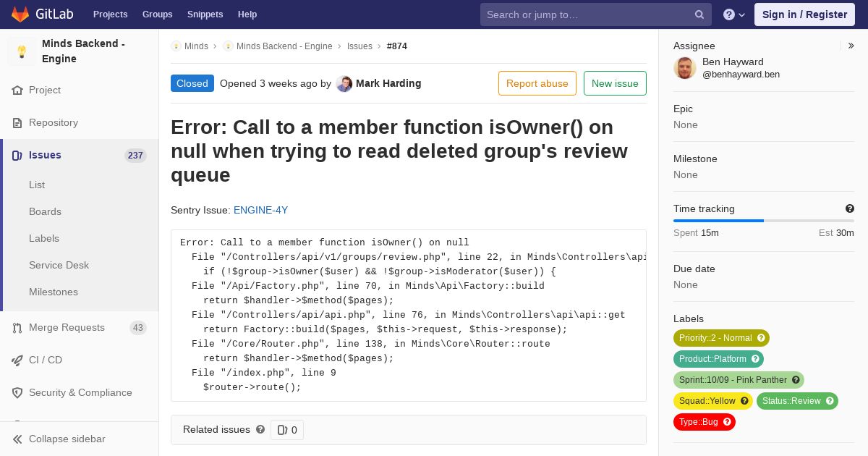Open the help question-mark menu
Screen dimensions: 868x456
tap(734, 14)
